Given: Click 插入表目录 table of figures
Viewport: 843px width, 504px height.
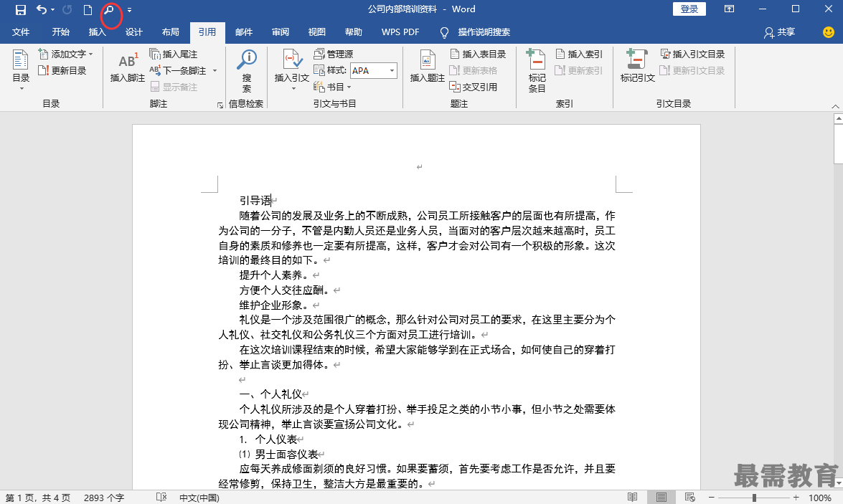Looking at the screenshot, I should click(x=478, y=54).
